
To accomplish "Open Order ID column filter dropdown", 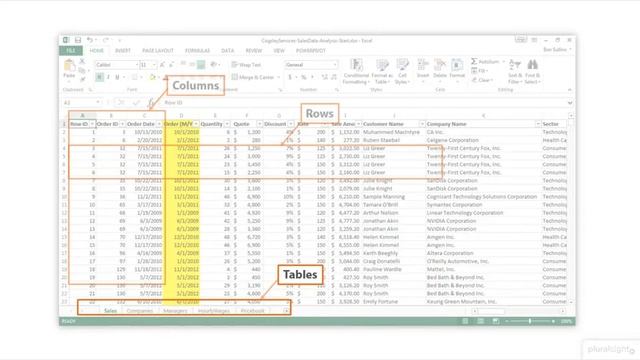I will 122,124.
